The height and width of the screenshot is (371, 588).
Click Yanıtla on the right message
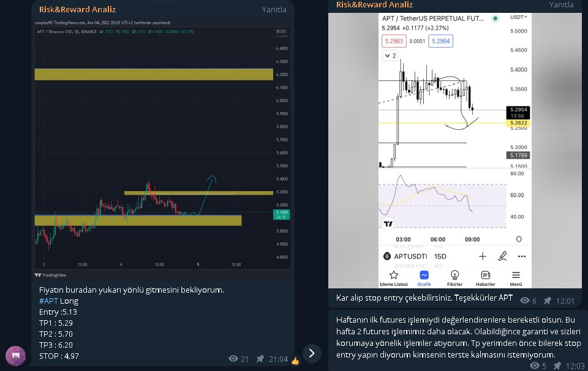[x=562, y=4]
